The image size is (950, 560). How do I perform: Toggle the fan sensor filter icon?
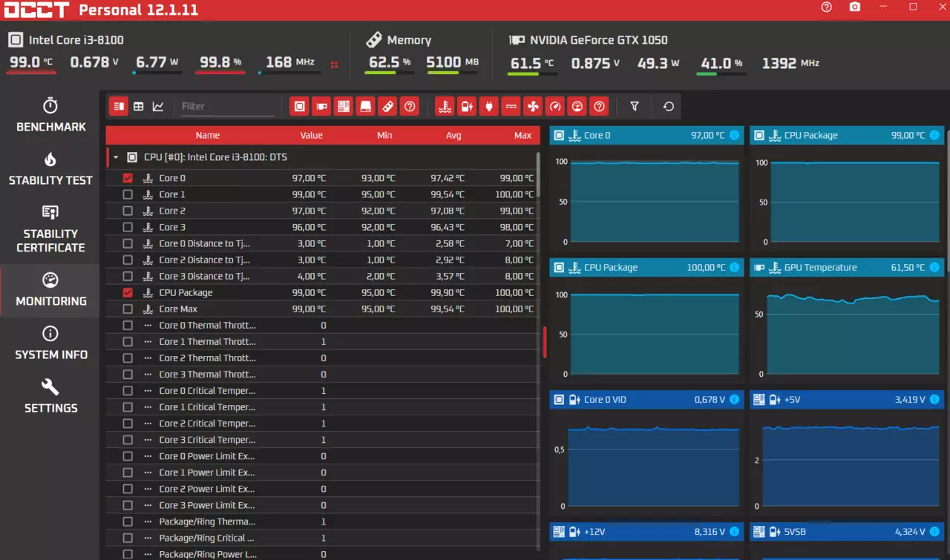533,106
